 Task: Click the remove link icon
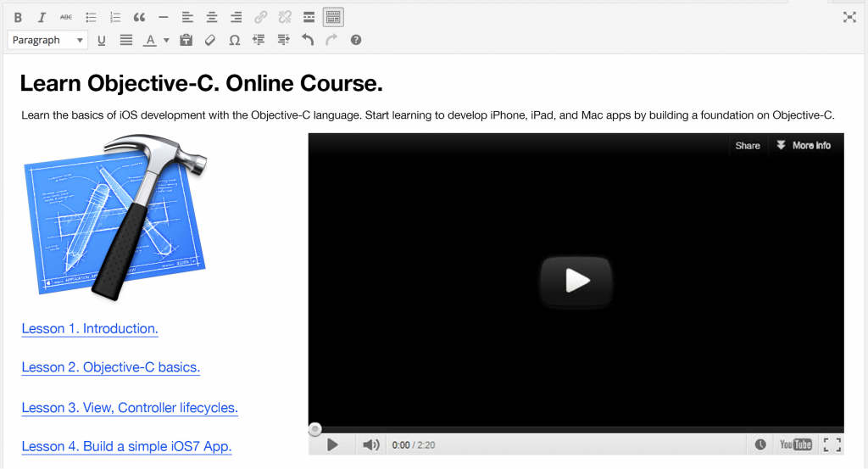coord(285,18)
